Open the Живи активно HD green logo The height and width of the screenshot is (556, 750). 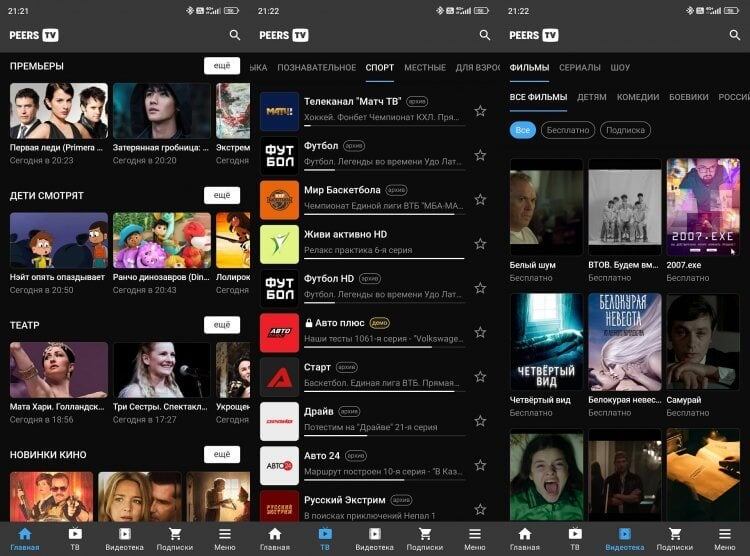click(279, 245)
